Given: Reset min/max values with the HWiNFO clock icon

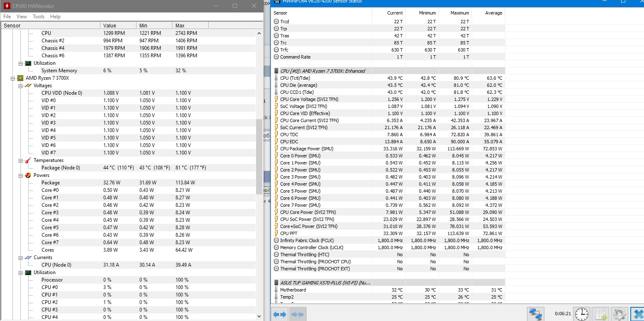Looking at the screenshot, I should click(581, 314).
